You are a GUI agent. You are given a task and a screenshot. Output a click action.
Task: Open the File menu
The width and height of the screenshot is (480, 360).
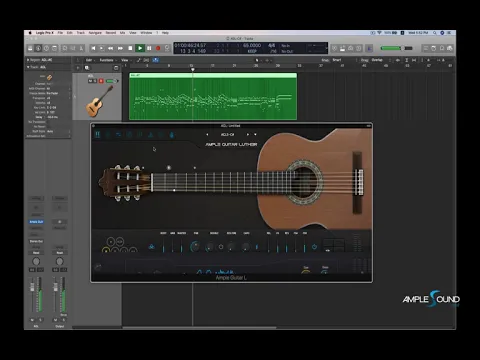pos(60,33)
